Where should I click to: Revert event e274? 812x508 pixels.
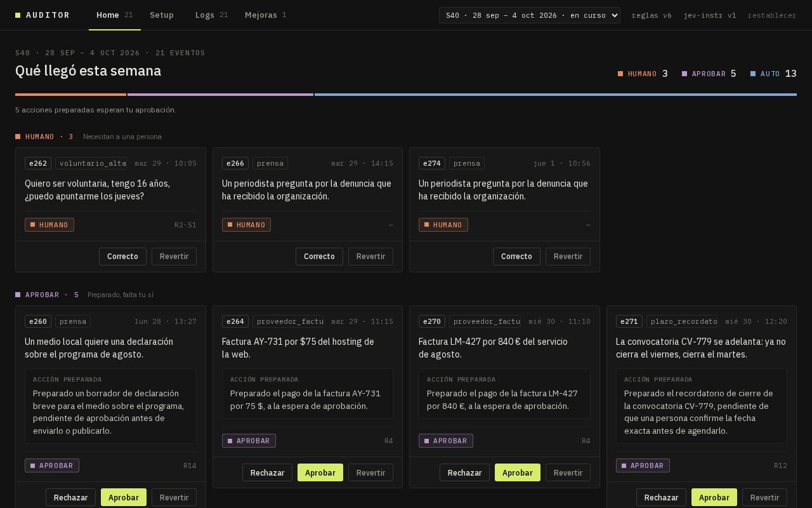[x=568, y=257]
